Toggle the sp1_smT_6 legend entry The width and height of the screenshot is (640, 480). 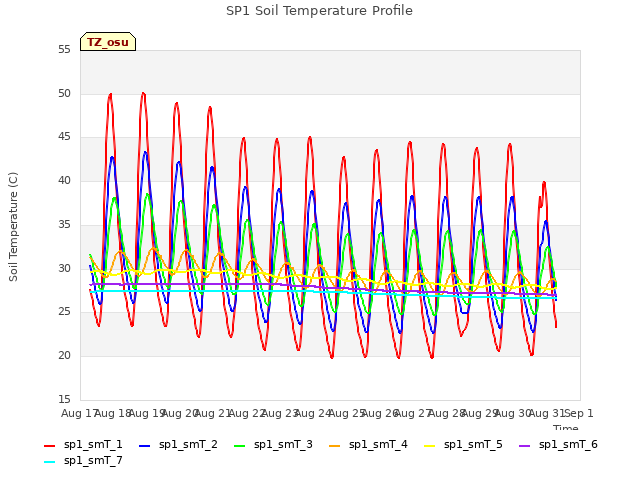tap(558, 444)
